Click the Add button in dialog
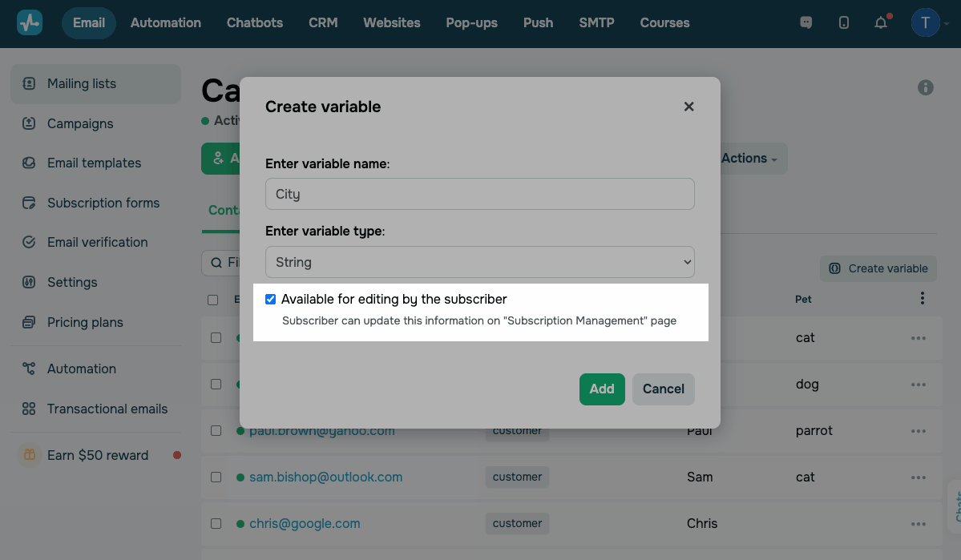This screenshot has height=560, width=961. click(x=602, y=389)
